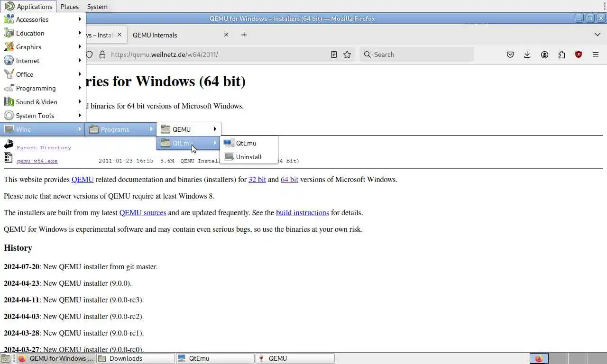Close the QEMU Internals tab

[226, 35]
